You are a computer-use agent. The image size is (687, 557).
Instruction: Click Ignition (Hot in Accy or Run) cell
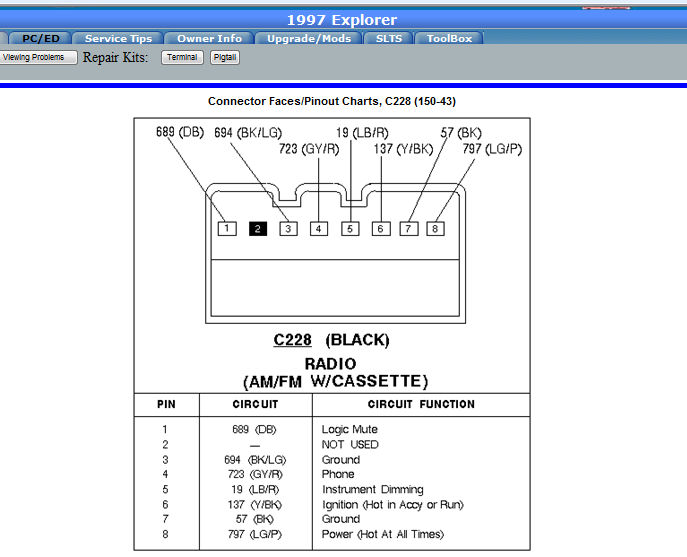(393, 505)
